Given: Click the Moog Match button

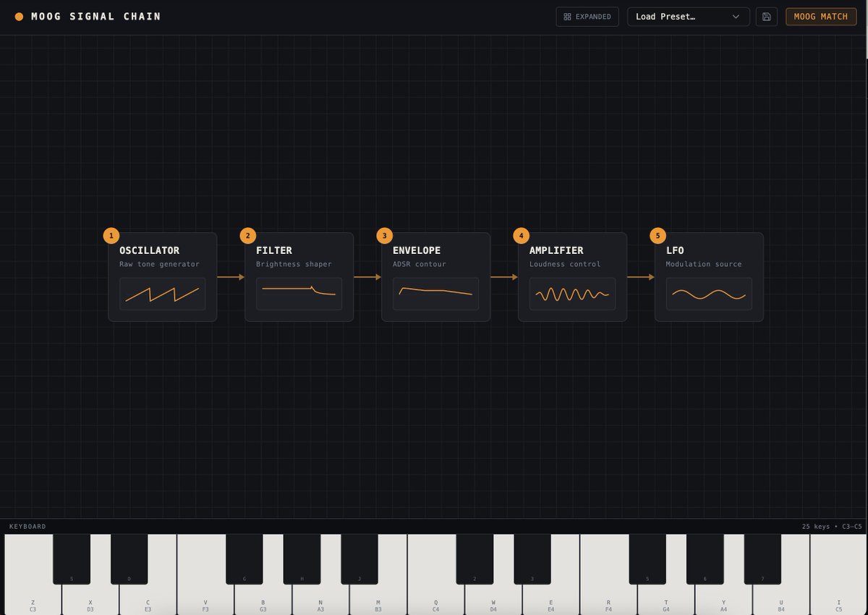Looking at the screenshot, I should coord(821,17).
